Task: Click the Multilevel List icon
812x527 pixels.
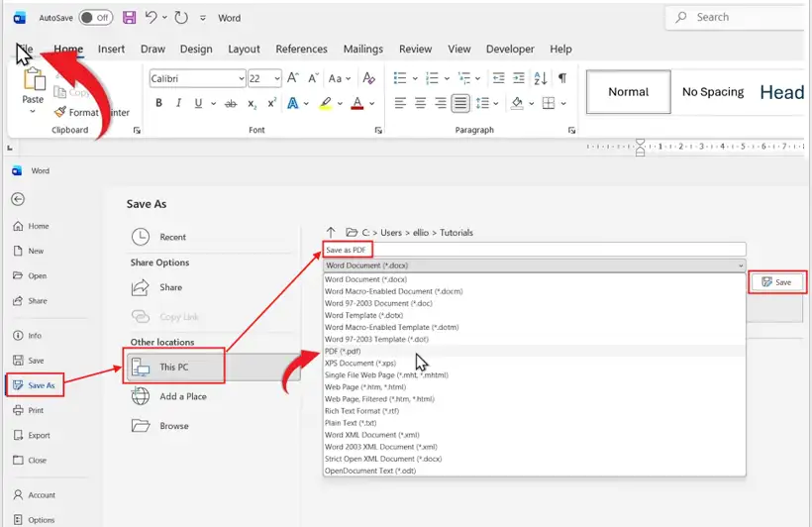Action: pyautogui.click(x=464, y=77)
